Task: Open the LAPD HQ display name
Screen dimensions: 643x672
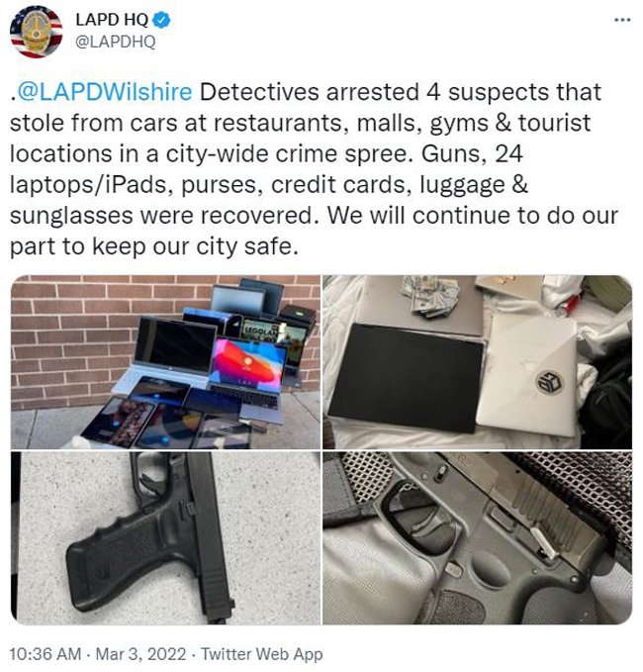Action: pos(112,20)
